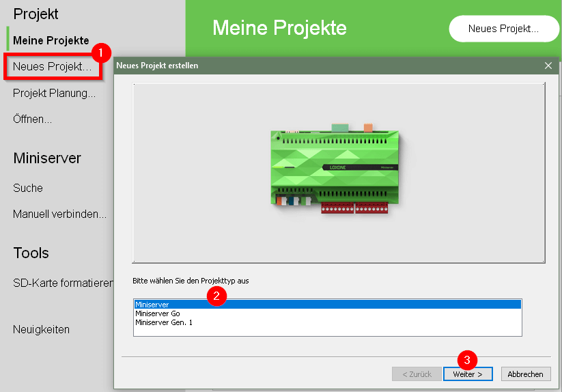Click Manuell verbinden... entry
This screenshot has width=562, height=392.
point(59,214)
